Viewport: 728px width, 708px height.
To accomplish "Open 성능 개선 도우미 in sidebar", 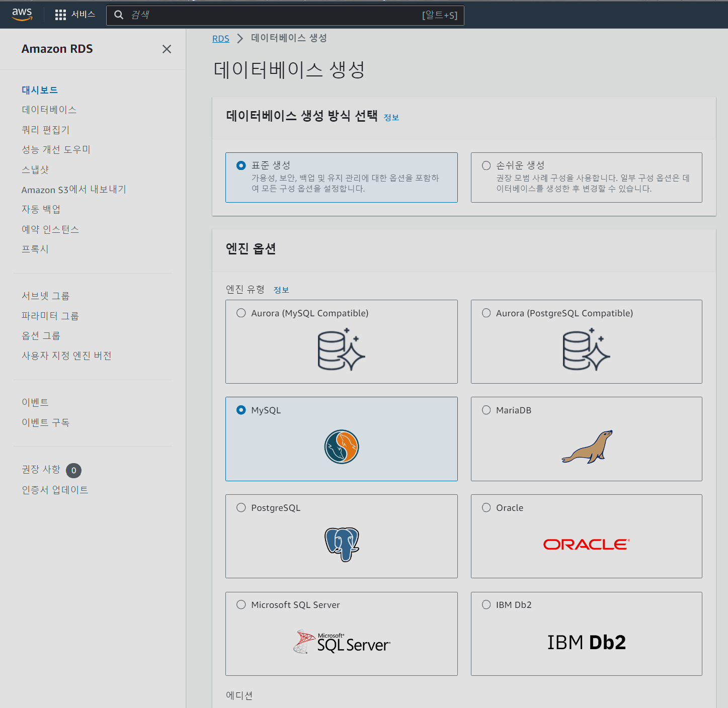I will [56, 149].
